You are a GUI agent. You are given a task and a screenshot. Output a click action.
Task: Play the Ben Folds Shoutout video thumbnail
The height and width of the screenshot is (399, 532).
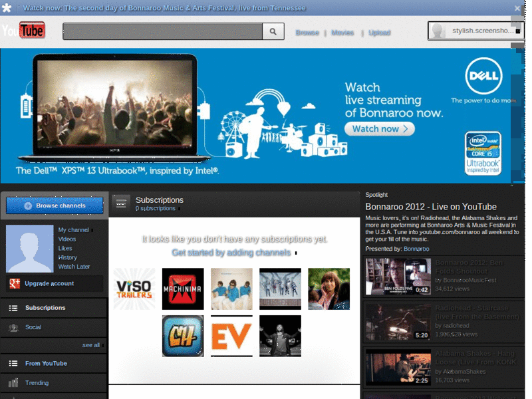tap(398, 276)
